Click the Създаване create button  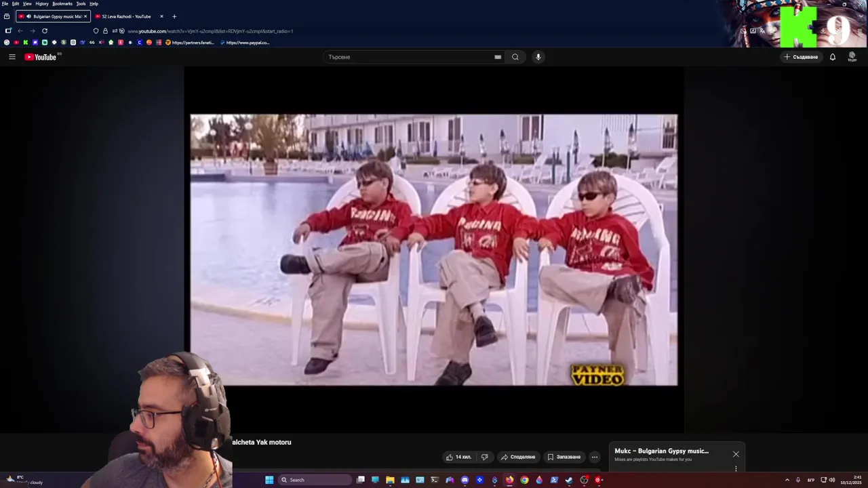801,57
